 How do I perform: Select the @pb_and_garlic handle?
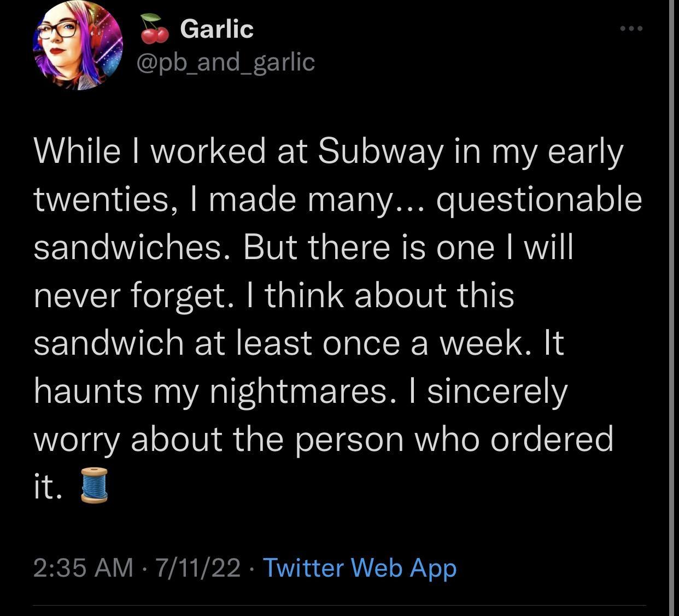224,63
